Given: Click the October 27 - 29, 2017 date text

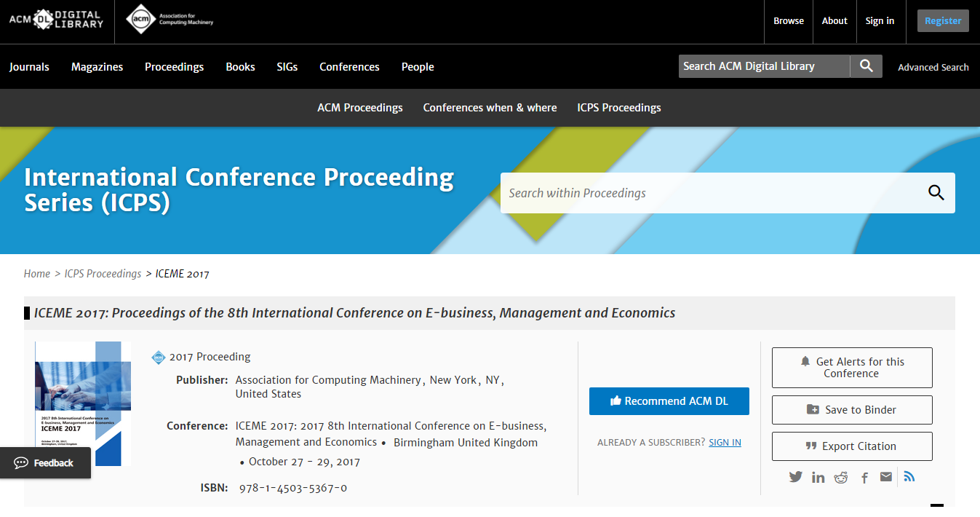Looking at the screenshot, I should 304,462.
